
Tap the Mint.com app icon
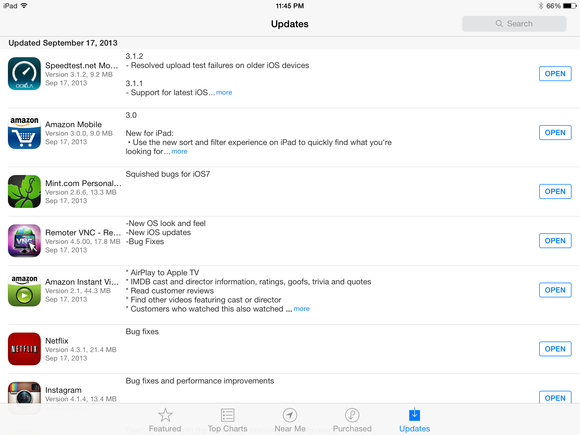24,191
